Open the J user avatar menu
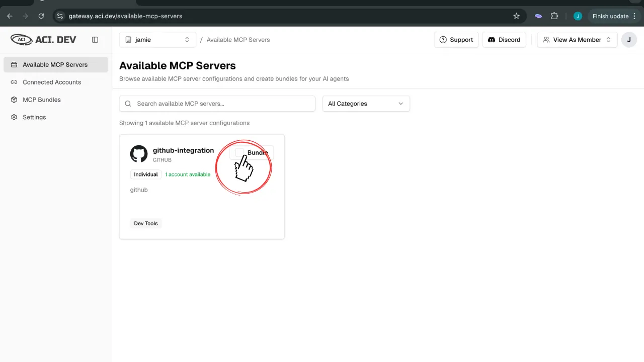 [629, 40]
